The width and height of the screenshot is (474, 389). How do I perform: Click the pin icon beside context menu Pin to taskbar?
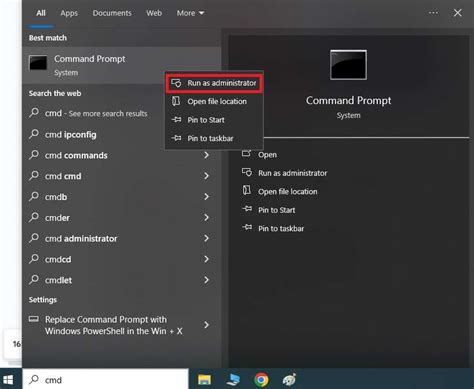click(x=176, y=138)
